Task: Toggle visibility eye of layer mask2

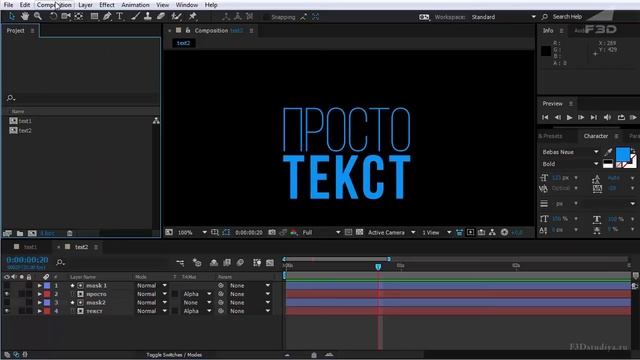Action: point(7,302)
